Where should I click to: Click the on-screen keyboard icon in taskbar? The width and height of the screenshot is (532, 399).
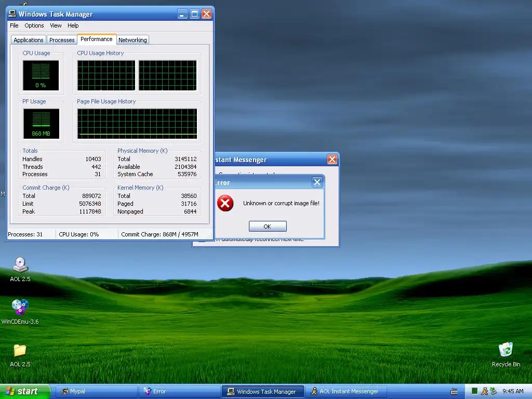[454, 392]
